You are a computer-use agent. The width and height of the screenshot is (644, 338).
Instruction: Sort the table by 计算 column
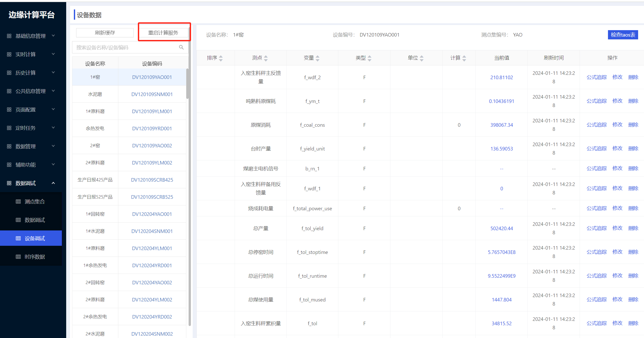click(464, 58)
